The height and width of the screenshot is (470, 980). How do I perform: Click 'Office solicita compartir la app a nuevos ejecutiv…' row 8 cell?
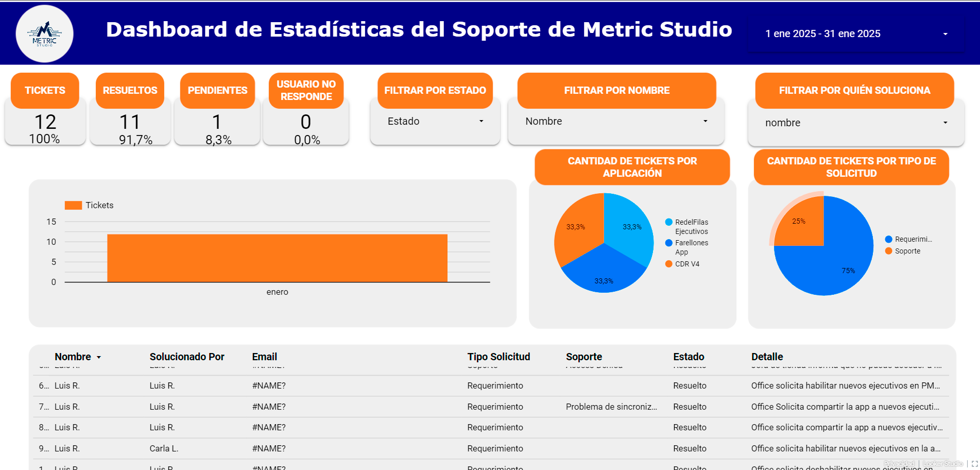[847, 427]
